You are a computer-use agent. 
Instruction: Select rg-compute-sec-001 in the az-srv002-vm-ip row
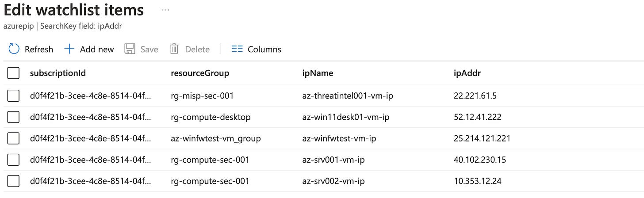tap(210, 181)
